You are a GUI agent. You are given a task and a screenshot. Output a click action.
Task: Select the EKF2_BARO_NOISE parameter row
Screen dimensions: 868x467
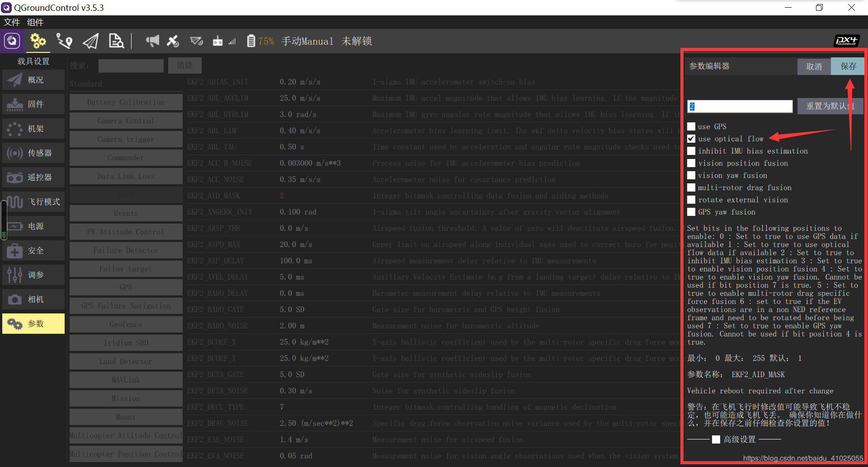(x=433, y=326)
